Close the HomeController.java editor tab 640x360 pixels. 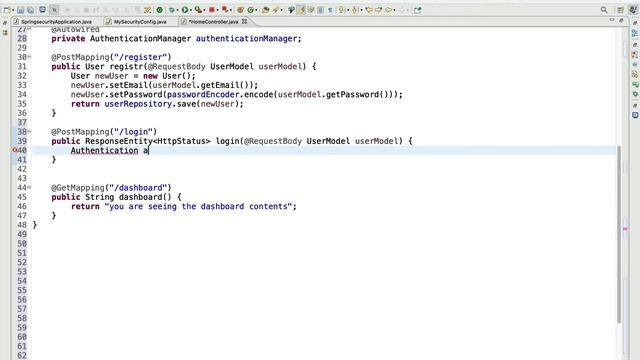point(244,21)
